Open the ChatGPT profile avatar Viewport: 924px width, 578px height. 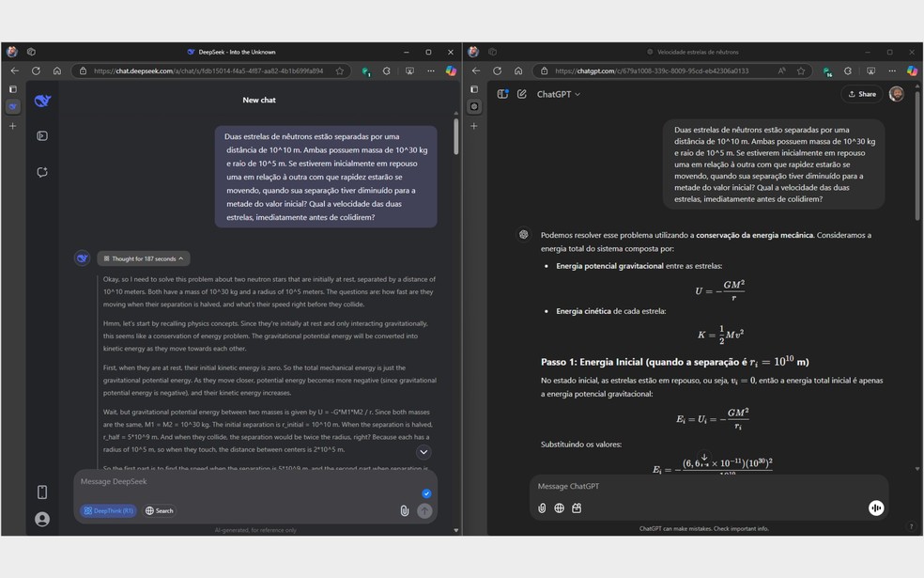click(898, 94)
